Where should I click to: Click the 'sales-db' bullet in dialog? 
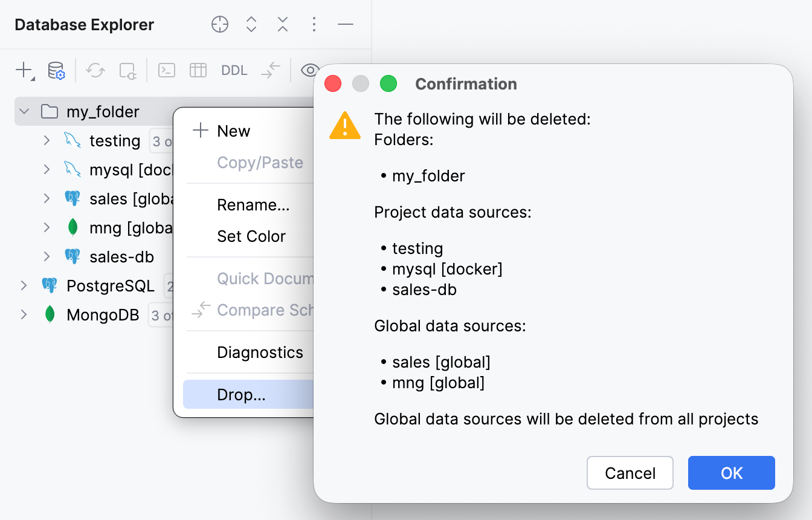[x=424, y=290]
